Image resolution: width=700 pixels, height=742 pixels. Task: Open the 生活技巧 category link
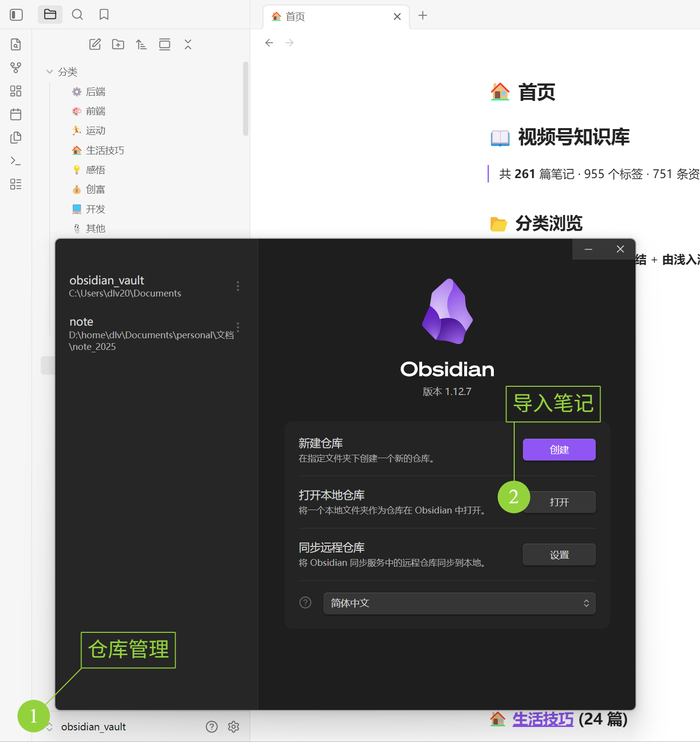(x=542, y=720)
